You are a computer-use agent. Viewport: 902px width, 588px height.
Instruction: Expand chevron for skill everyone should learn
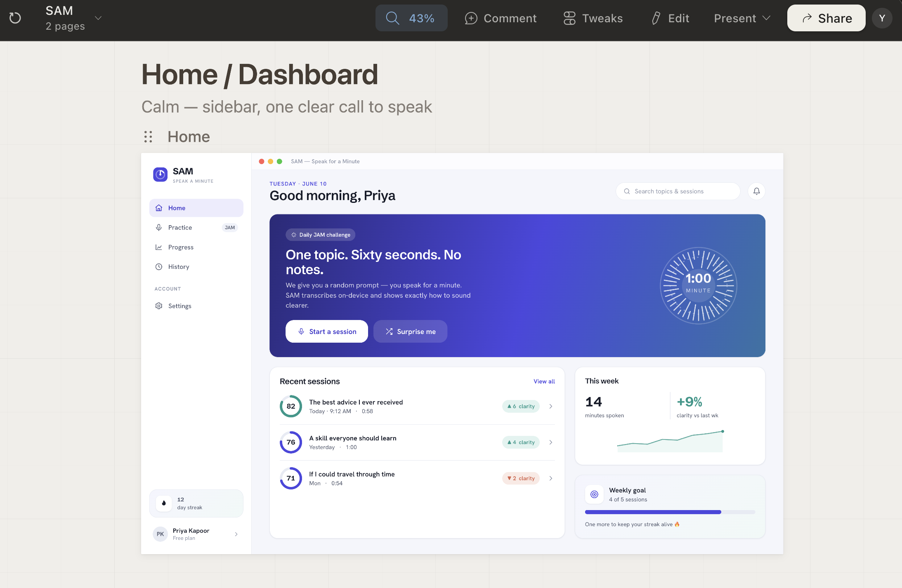point(550,442)
